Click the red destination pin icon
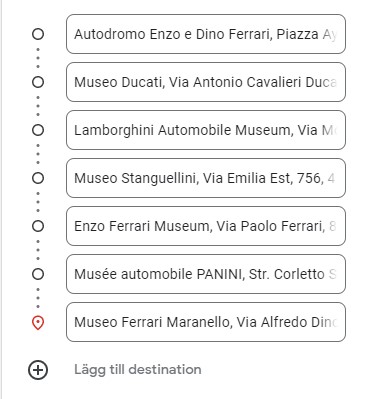The width and height of the screenshot is (374, 399). click(x=38, y=323)
